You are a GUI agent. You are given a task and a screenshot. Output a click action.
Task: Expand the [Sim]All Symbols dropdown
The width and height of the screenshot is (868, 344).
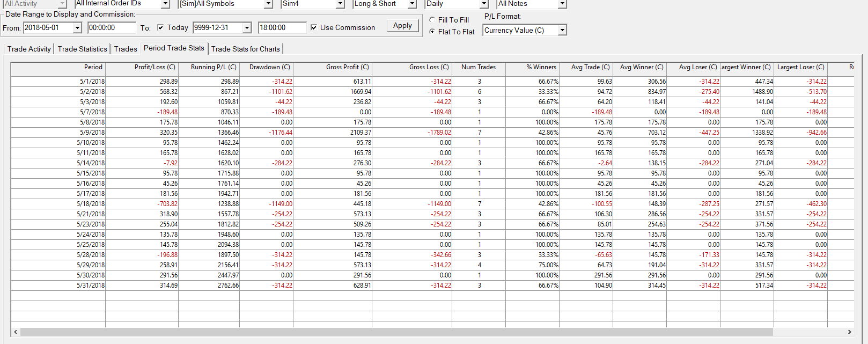(268, 4)
